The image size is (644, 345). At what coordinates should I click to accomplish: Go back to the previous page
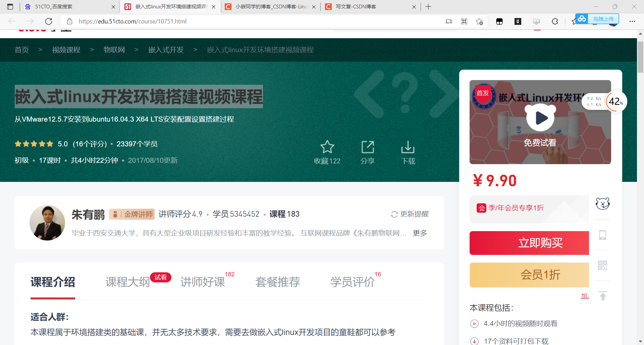12,21
